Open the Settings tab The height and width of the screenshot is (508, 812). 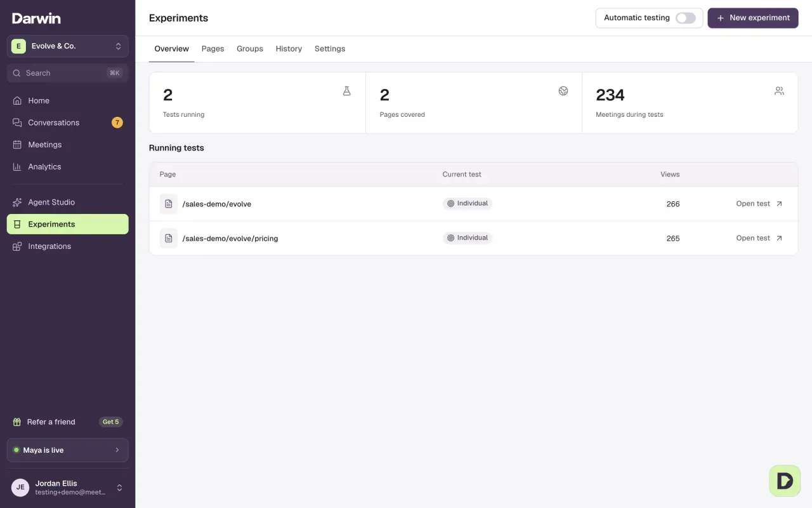click(x=330, y=49)
